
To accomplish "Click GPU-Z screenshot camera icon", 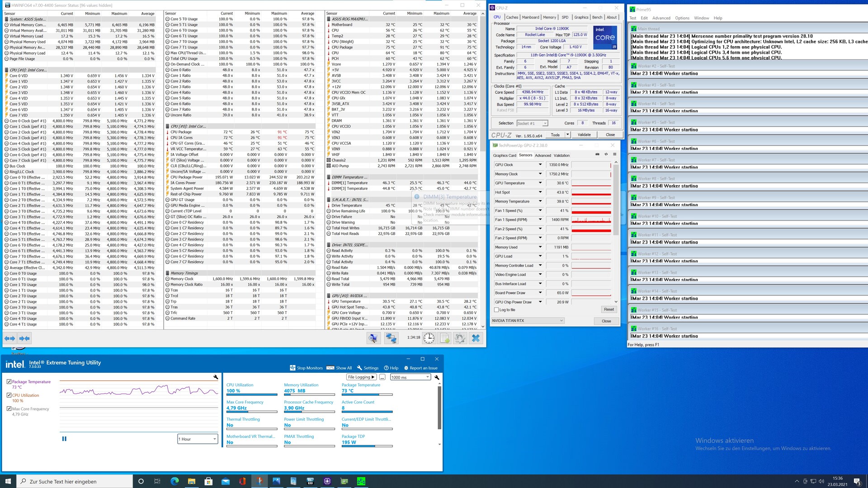I will pos(597,155).
